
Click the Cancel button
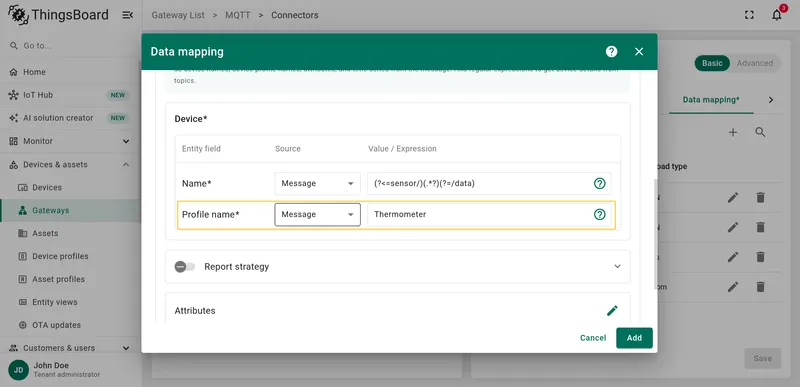tap(593, 338)
